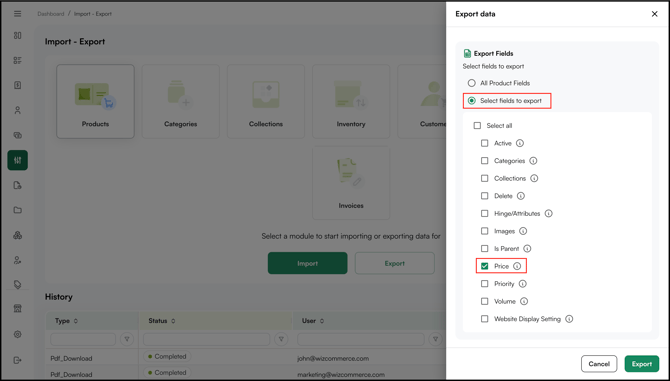Click the Status column filter input
This screenshot has height=381, width=670.
[x=206, y=339]
